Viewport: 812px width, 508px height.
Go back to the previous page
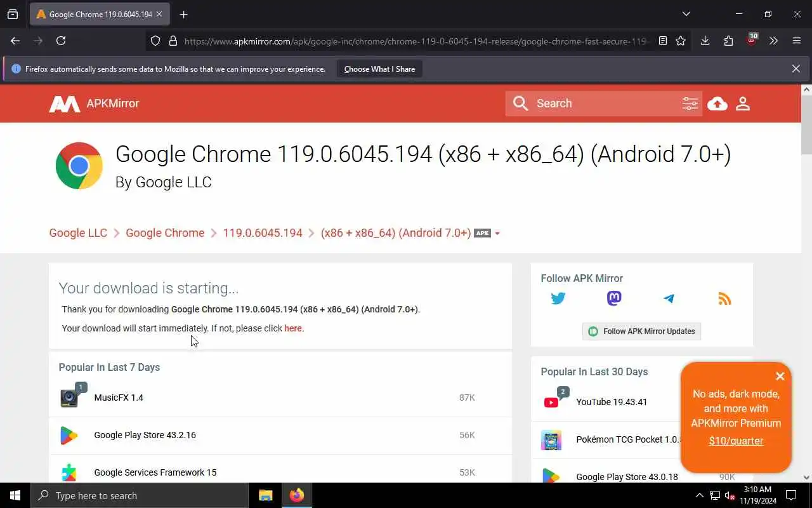[15, 41]
